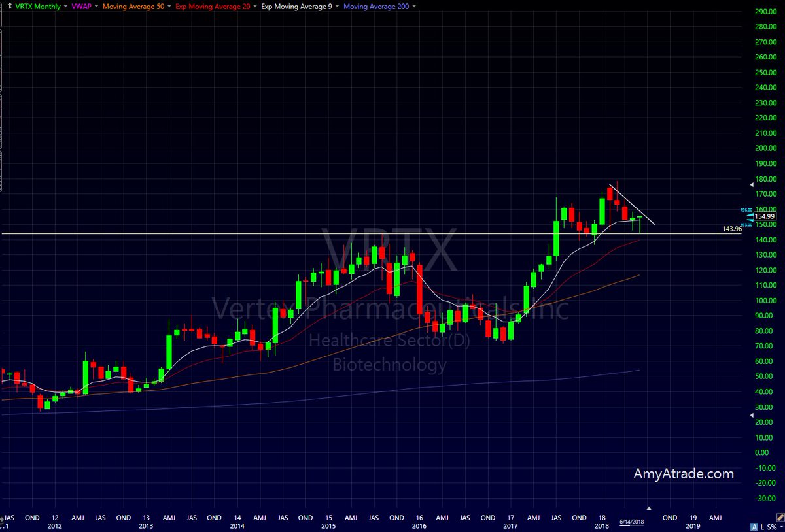The image size is (785, 532).
Task: Select the VWAP indicator label
Action: coord(82,7)
